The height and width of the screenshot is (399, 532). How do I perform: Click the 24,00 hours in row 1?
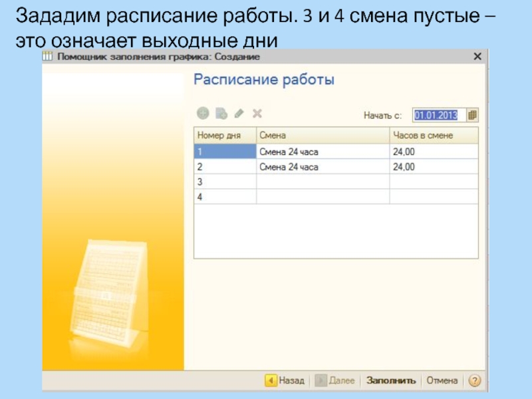click(x=434, y=152)
